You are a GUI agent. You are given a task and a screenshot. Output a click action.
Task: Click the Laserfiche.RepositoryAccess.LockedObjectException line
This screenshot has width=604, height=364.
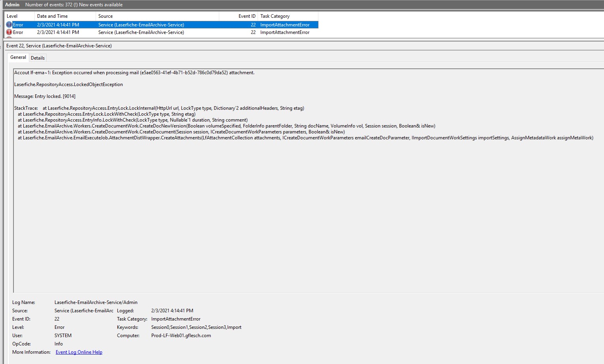(x=68, y=84)
